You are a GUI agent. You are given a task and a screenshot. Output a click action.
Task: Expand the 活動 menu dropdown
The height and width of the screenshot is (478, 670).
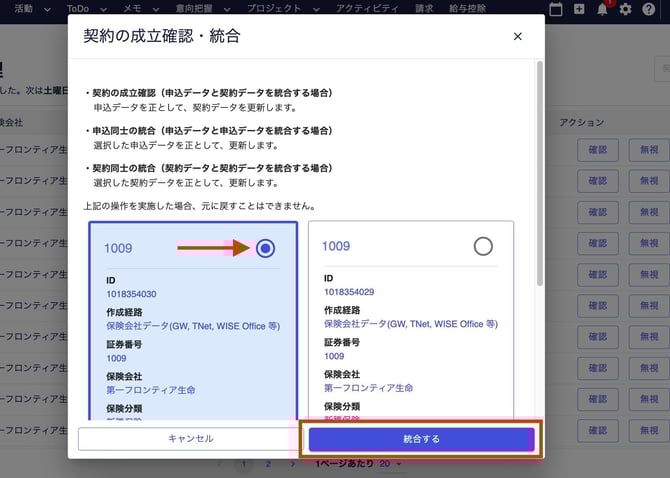(x=28, y=8)
